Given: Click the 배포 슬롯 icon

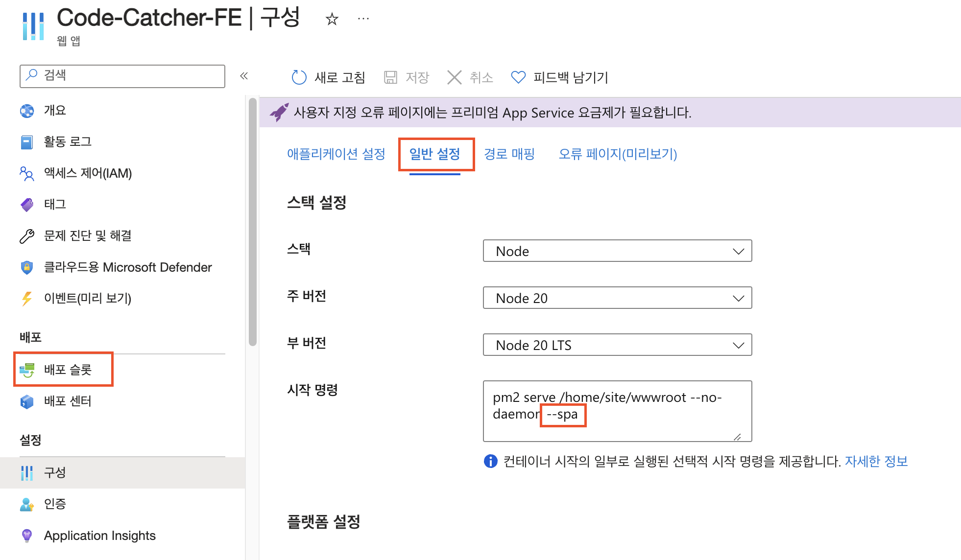Looking at the screenshot, I should pos(27,370).
